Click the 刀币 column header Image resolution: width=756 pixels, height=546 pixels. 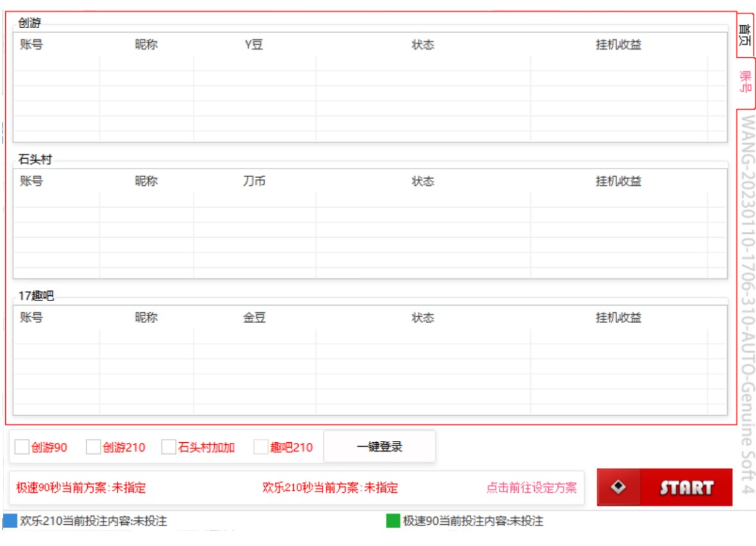point(254,181)
